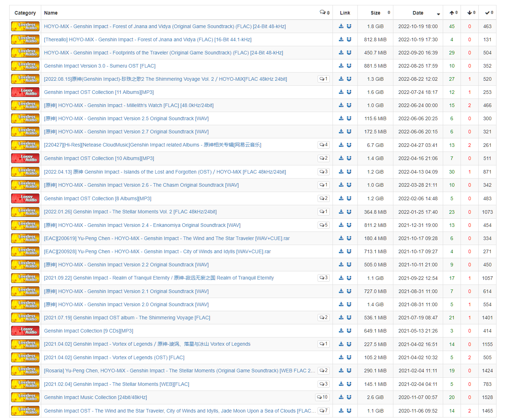Download torrent for Realm of Tranquil Eternity
Screen dimensions: 510x420
click(341, 278)
